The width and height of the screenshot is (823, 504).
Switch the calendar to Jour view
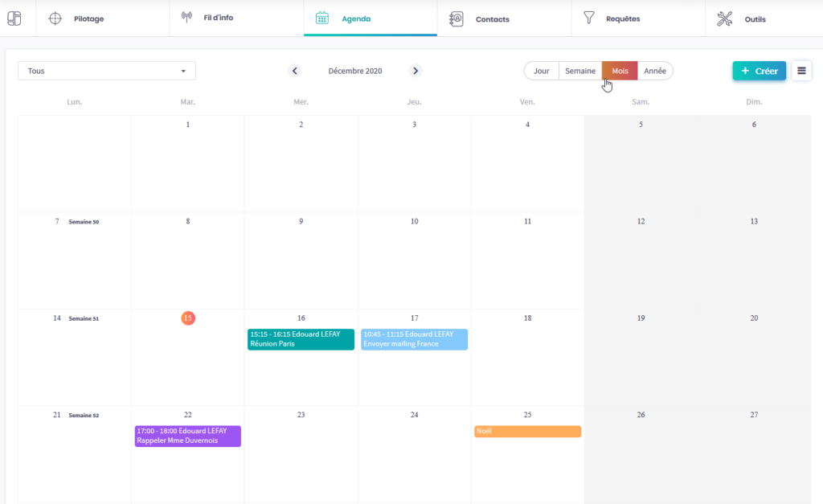(542, 71)
